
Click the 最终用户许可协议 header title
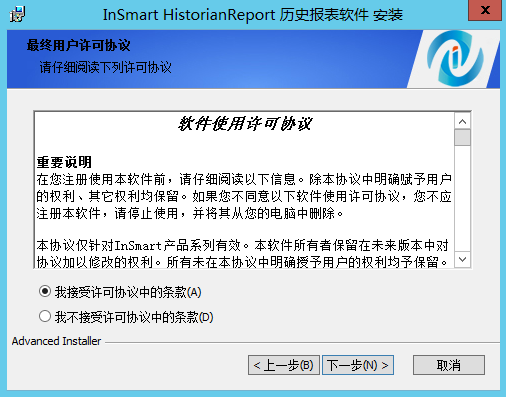tap(78, 45)
